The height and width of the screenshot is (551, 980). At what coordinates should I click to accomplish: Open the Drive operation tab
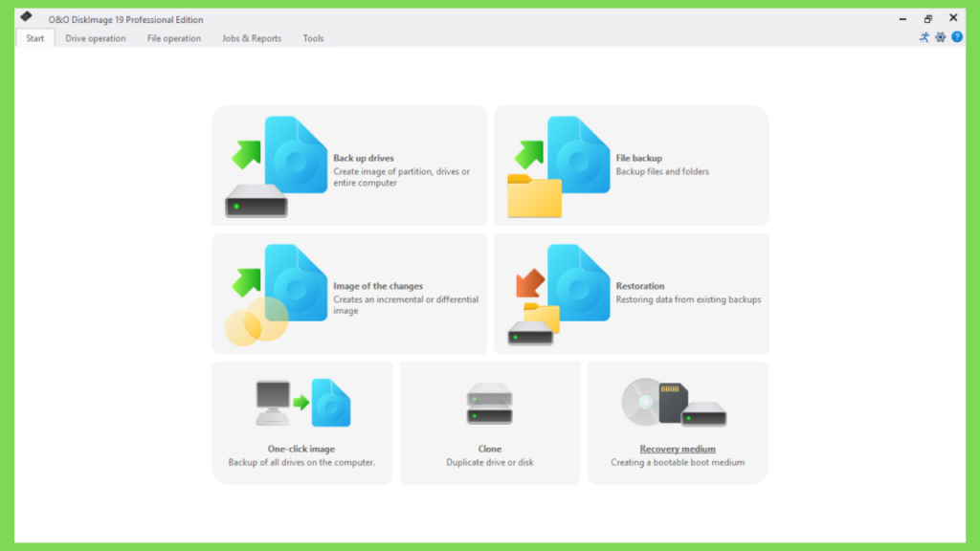[x=96, y=38]
